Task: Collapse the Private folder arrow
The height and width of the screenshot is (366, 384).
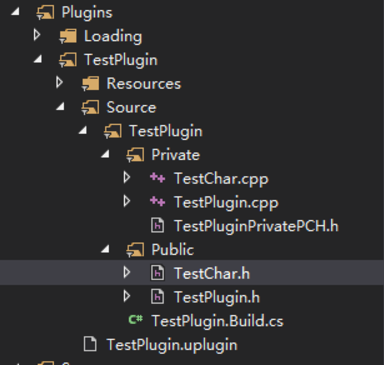Action: click(x=105, y=154)
